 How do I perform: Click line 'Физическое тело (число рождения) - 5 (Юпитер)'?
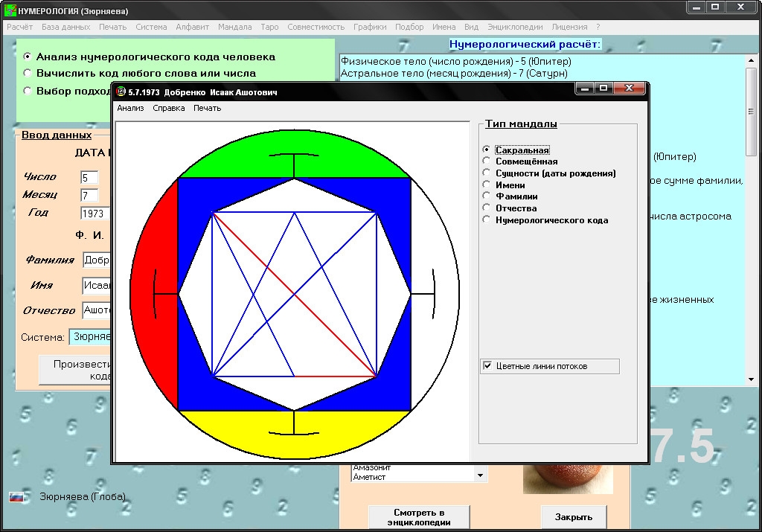[x=456, y=61]
